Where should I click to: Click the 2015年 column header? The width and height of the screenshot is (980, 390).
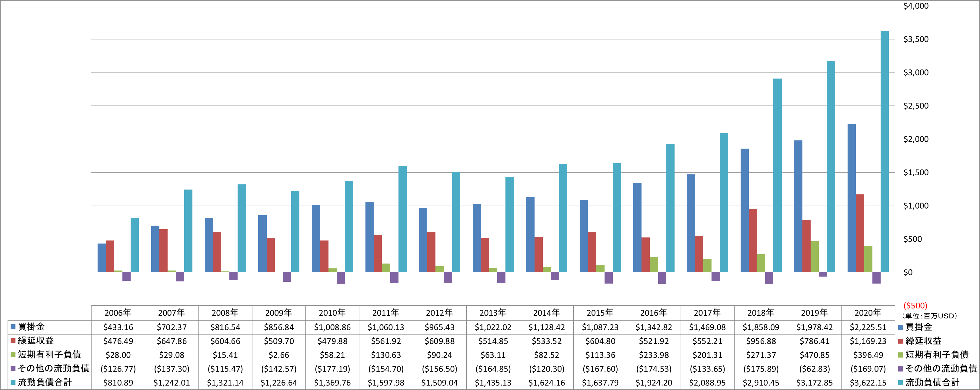tap(600, 313)
